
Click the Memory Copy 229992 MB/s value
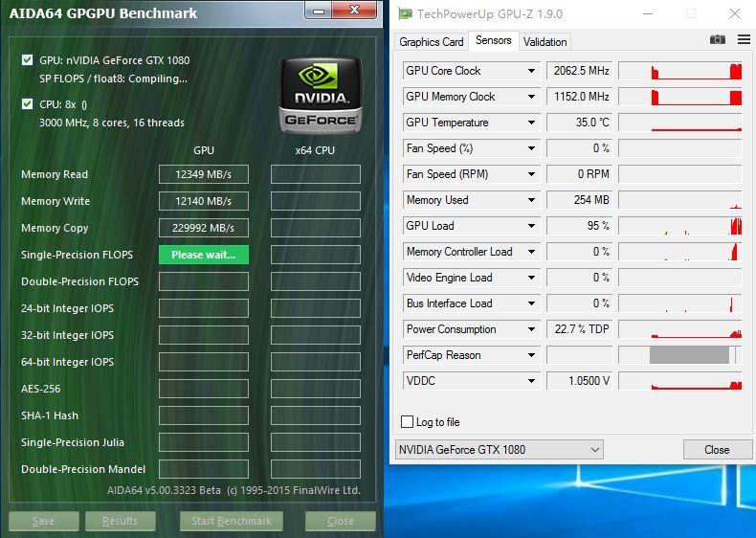point(204,228)
